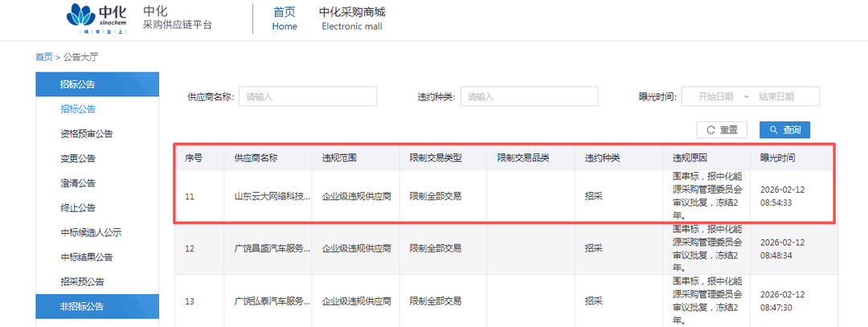Select 招标公告 sub-item in sidebar
The image size is (868, 327).
click(x=78, y=109)
